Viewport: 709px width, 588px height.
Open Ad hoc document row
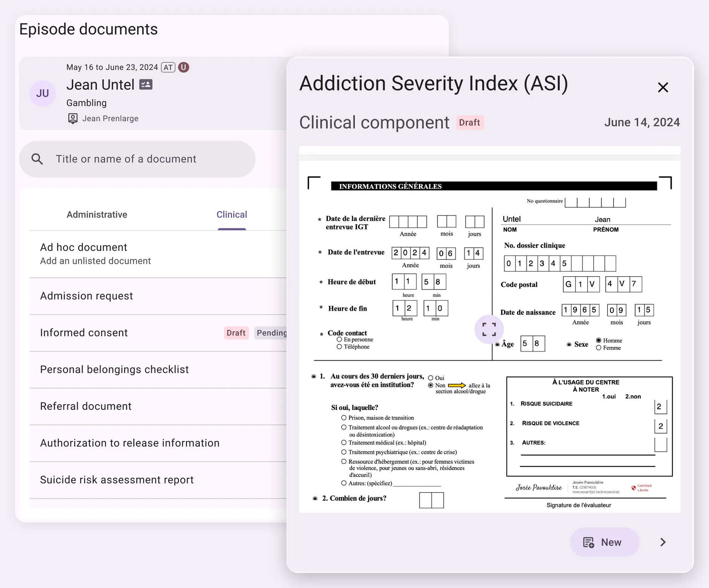point(158,254)
